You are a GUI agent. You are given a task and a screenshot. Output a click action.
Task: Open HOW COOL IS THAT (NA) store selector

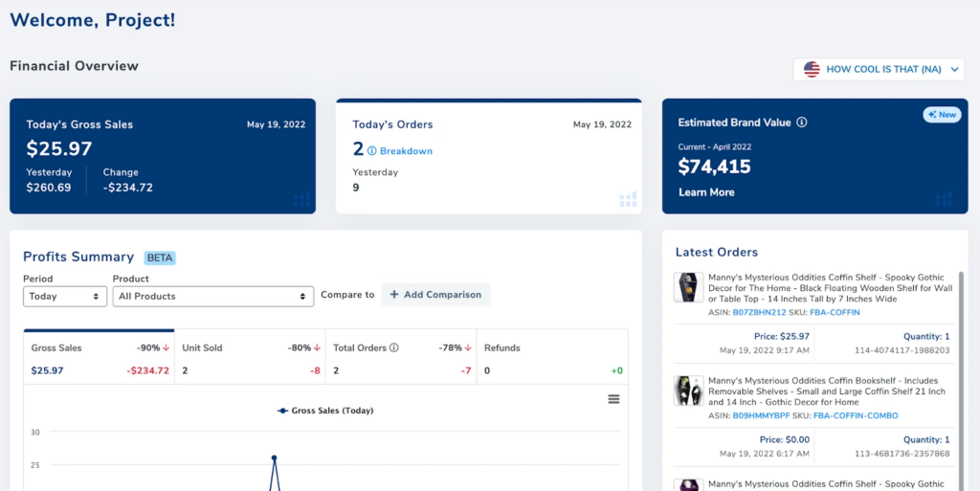click(x=878, y=69)
